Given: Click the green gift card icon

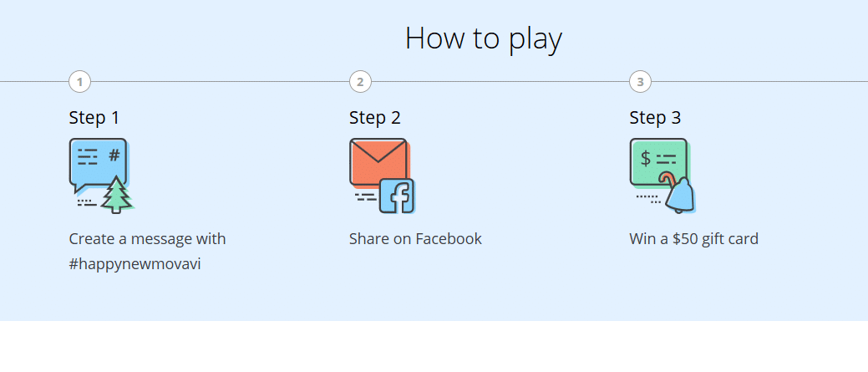Looking at the screenshot, I should (658, 161).
